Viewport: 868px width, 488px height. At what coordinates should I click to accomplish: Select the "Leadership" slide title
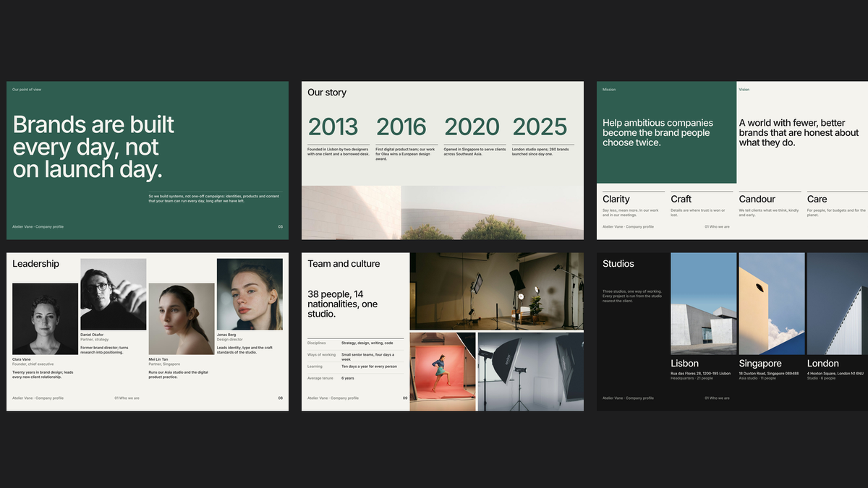[35, 264]
